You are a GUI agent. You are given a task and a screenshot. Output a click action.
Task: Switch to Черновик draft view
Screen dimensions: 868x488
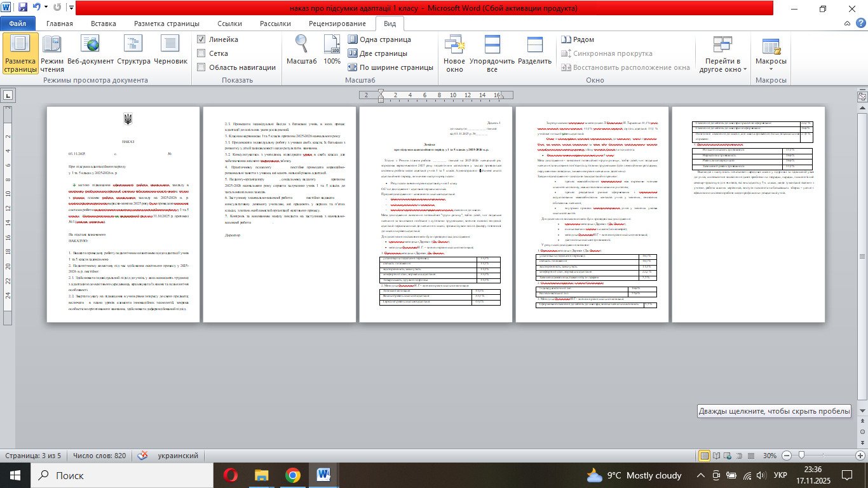[x=170, y=53]
